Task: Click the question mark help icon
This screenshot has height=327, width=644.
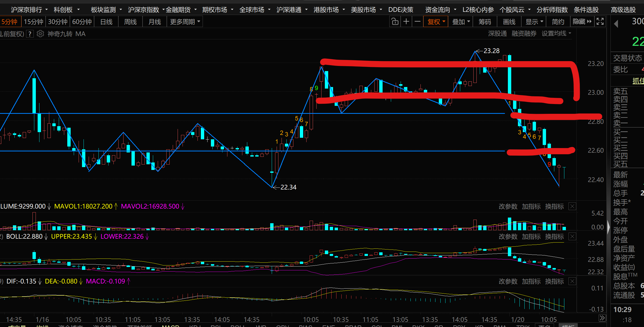Action: coord(30,34)
